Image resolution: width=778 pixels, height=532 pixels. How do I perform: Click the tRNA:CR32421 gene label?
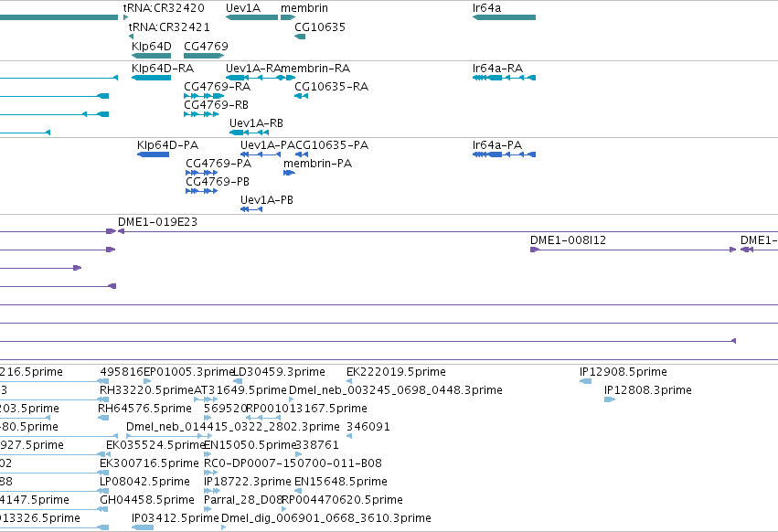point(169,27)
